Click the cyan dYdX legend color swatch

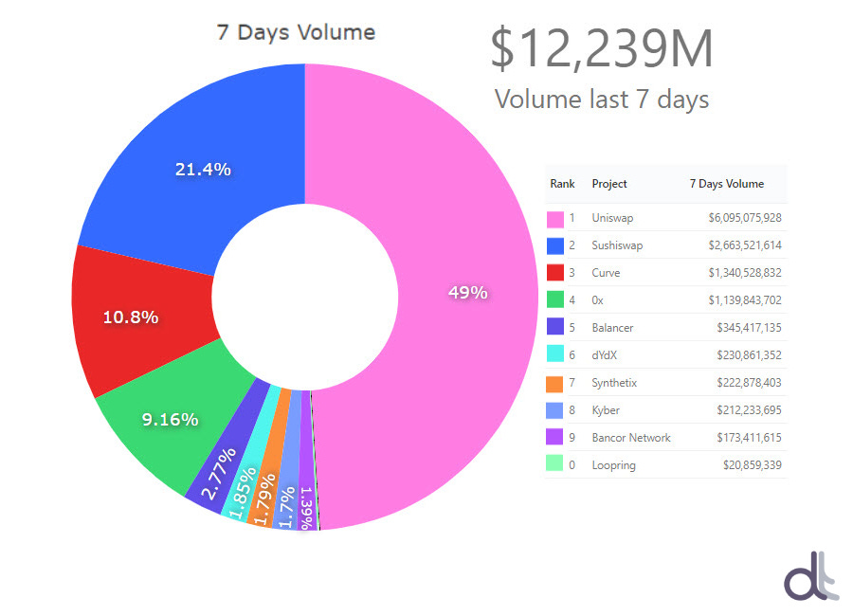554,353
